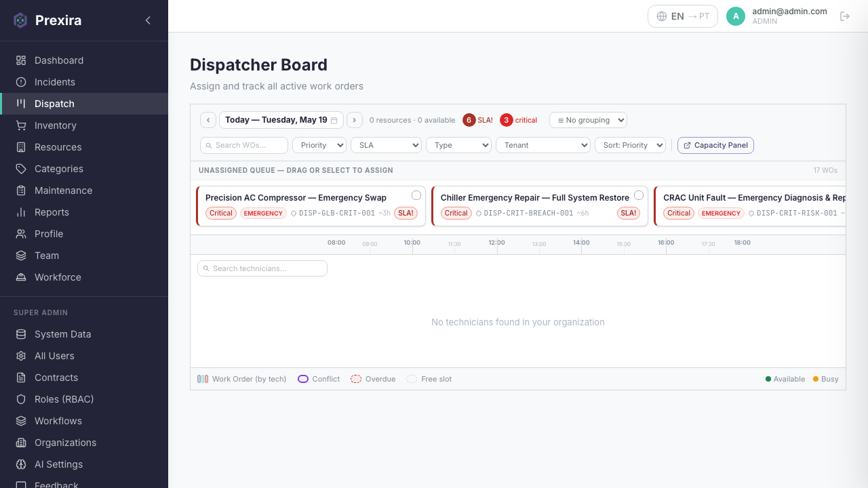Click the Overdue legend entry
Image resolution: width=868 pixels, height=488 pixels.
pos(373,379)
